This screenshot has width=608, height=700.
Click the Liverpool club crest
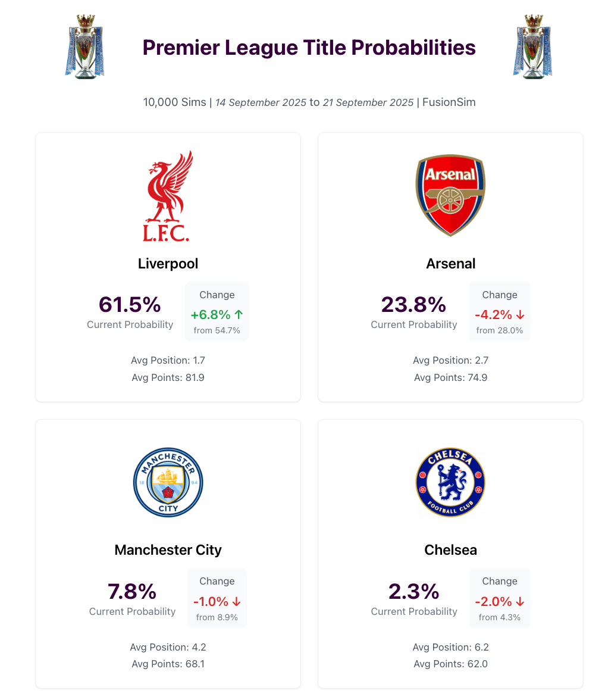click(x=168, y=196)
